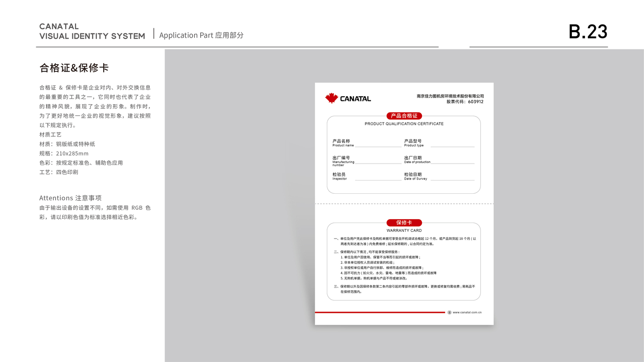Click the 出厂编号 Manufacturing number blank line
The image size is (644, 362).
(x=378, y=163)
